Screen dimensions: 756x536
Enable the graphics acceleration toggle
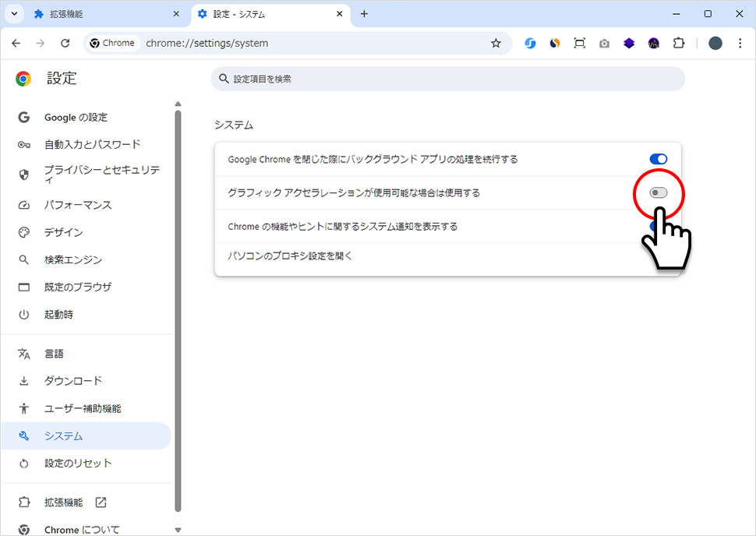click(x=659, y=192)
